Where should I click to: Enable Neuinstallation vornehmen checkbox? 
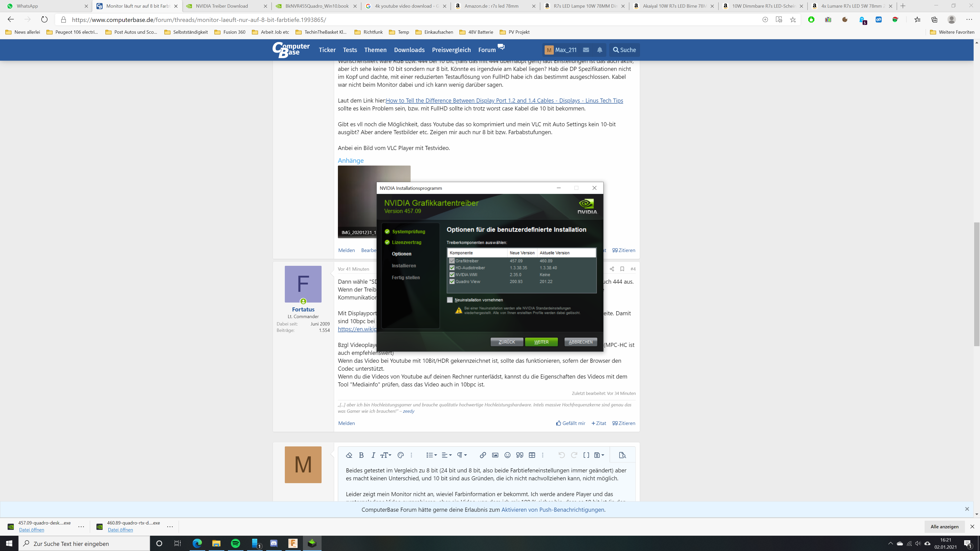point(450,300)
